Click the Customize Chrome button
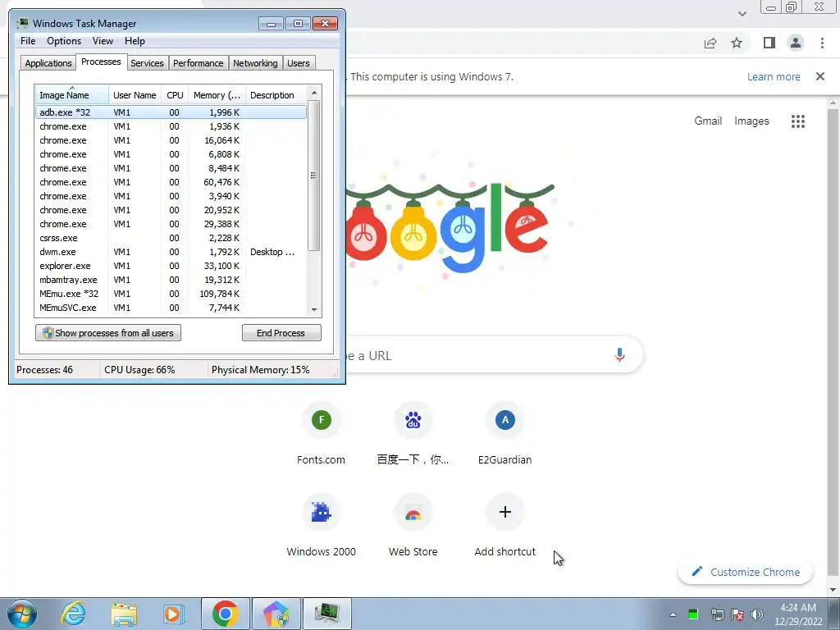This screenshot has height=630, width=840. (x=745, y=572)
